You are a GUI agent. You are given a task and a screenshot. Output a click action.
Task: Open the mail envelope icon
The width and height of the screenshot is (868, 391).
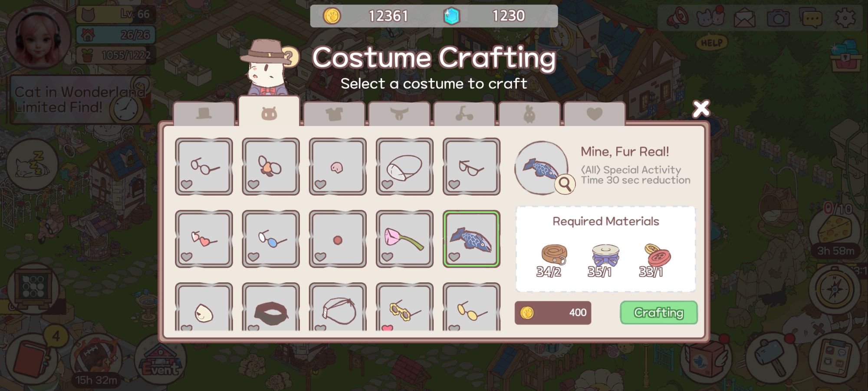[745, 18]
